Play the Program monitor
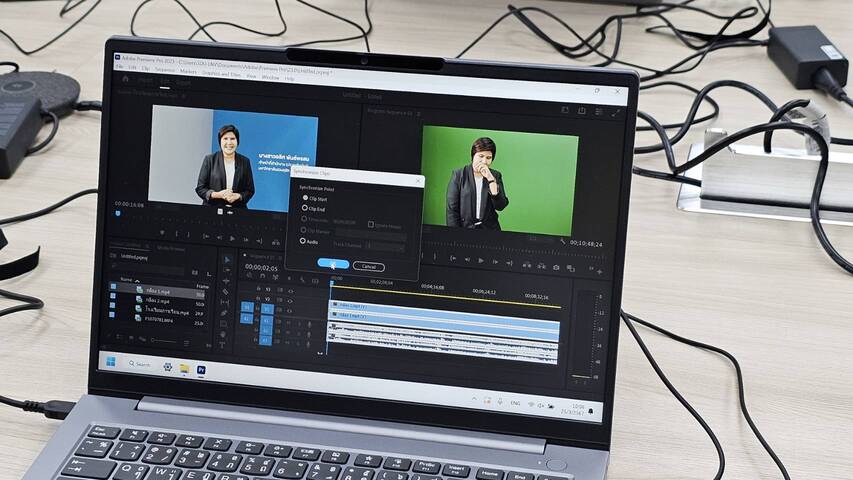 coord(481,261)
